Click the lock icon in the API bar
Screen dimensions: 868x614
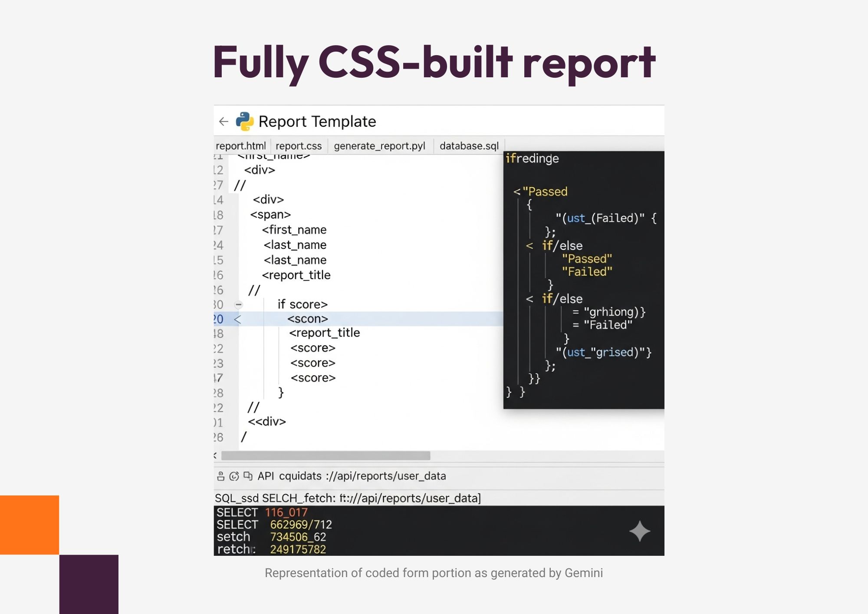coord(220,476)
